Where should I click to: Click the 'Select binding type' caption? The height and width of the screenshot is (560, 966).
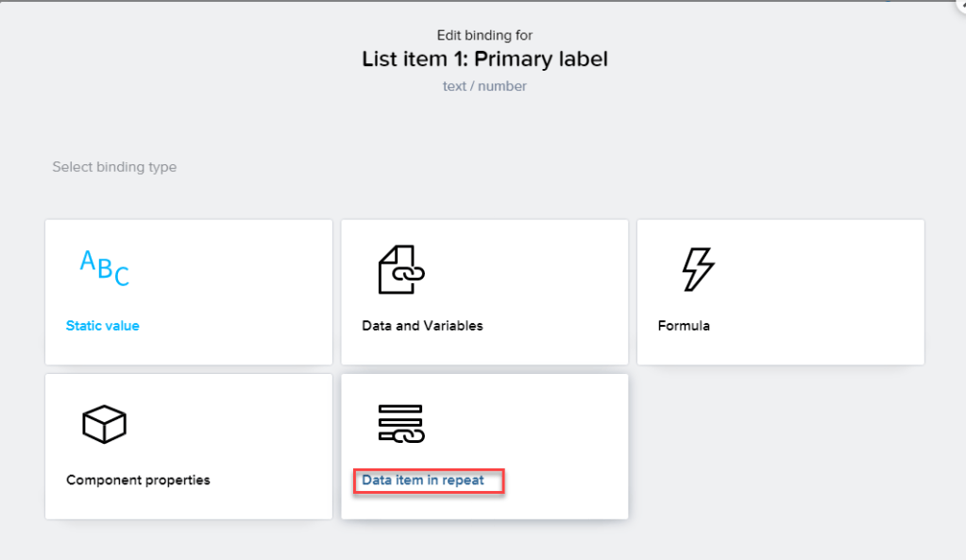[114, 167]
